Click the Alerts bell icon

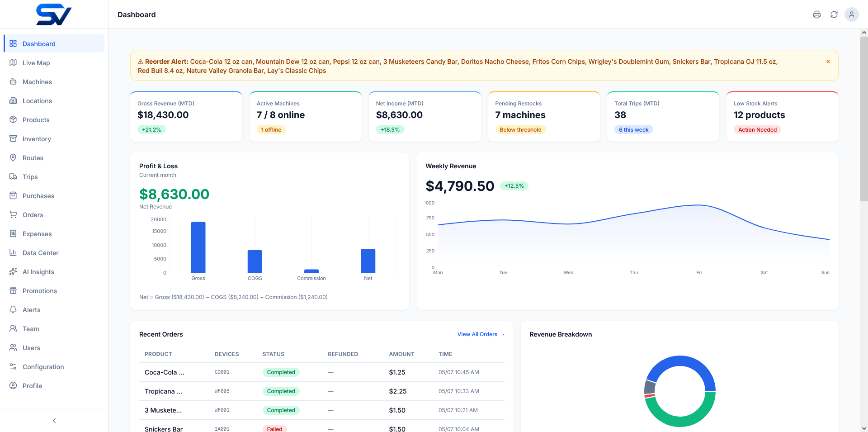[13, 309]
